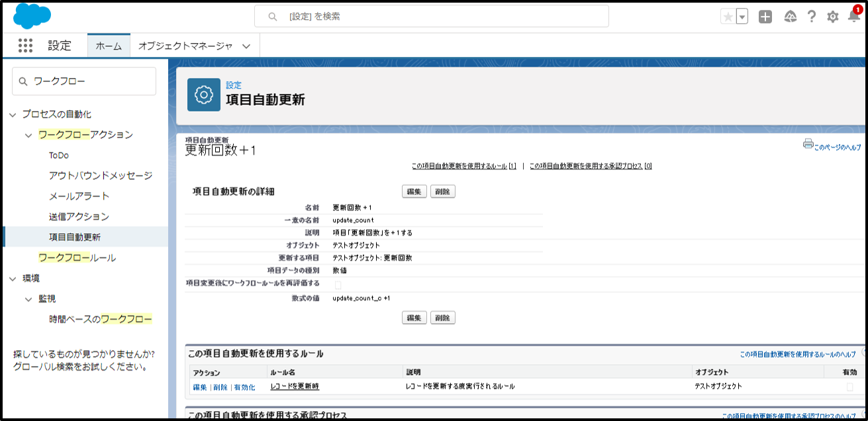The height and width of the screenshot is (421, 868).
Task: Click the favorites star icon
Action: coord(728,17)
